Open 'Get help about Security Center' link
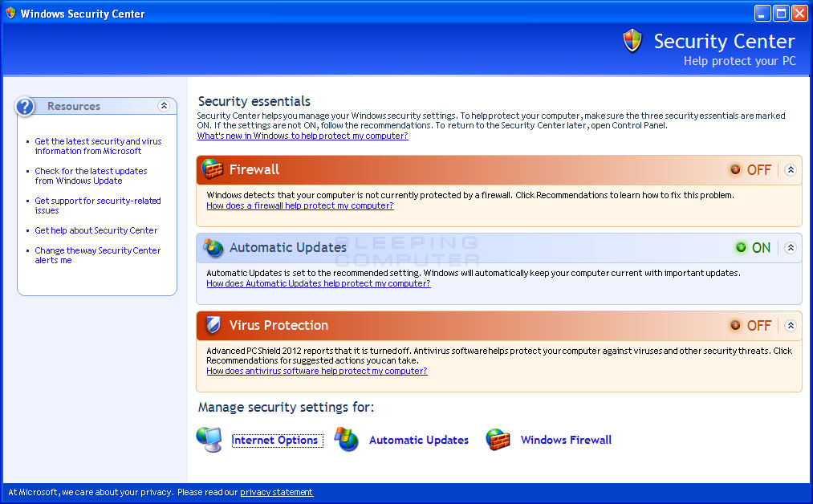 tap(96, 230)
